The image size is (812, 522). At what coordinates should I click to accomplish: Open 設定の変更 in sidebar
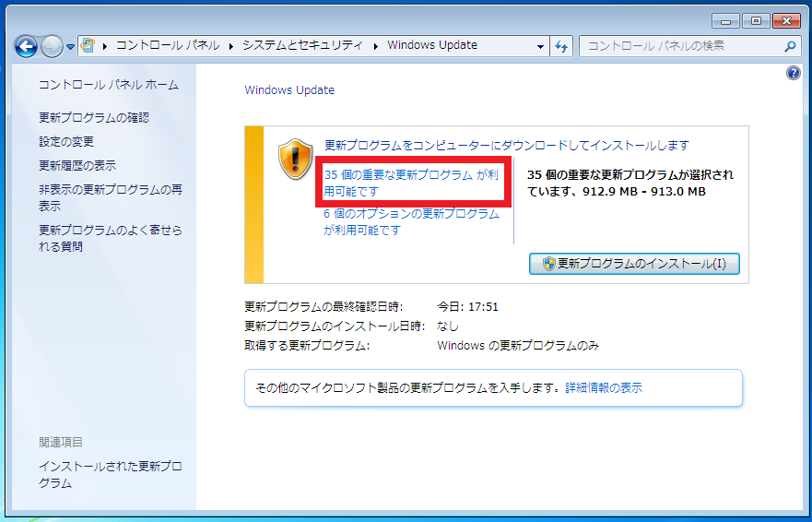point(66,141)
